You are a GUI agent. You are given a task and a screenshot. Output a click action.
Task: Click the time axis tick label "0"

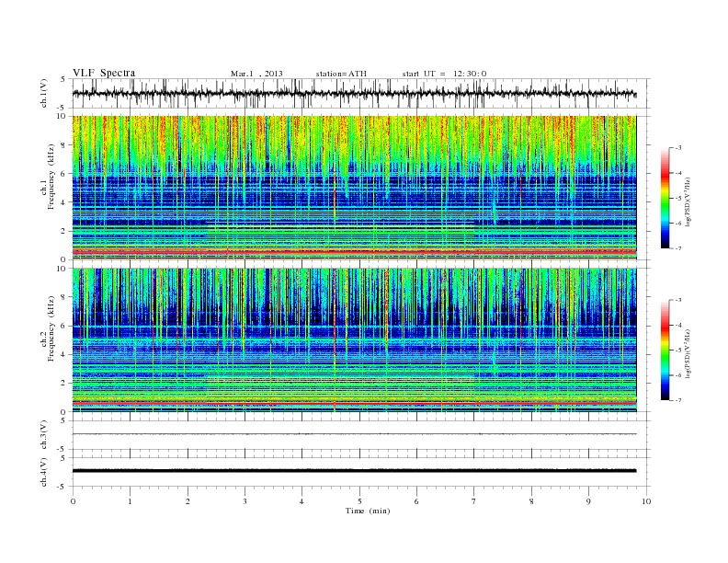point(73,501)
